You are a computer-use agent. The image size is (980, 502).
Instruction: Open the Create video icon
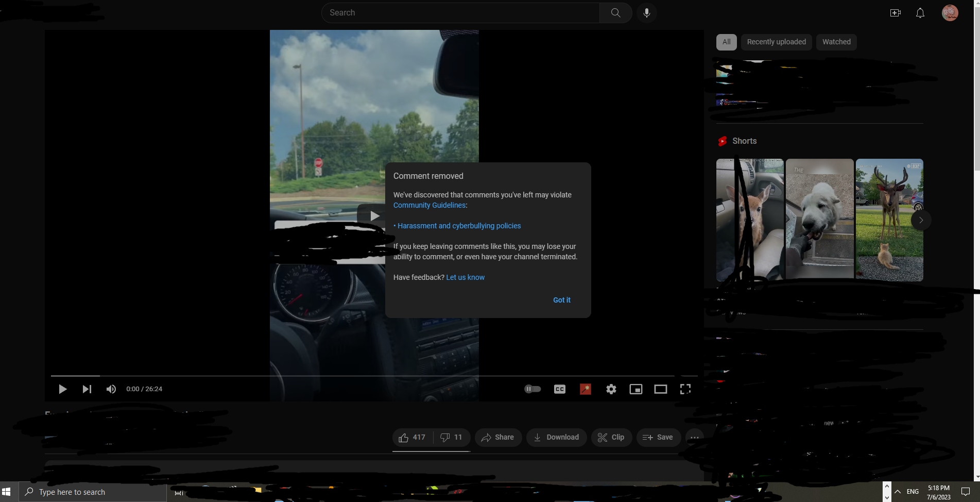tap(895, 13)
